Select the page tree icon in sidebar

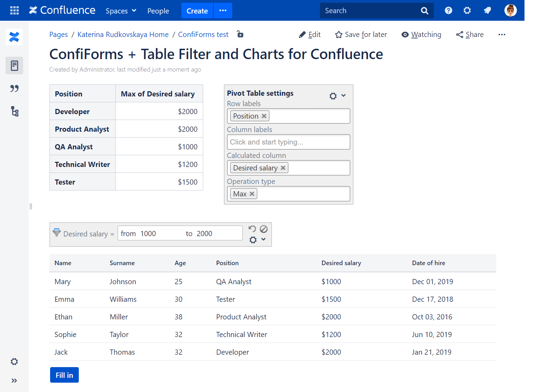pos(14,111)
